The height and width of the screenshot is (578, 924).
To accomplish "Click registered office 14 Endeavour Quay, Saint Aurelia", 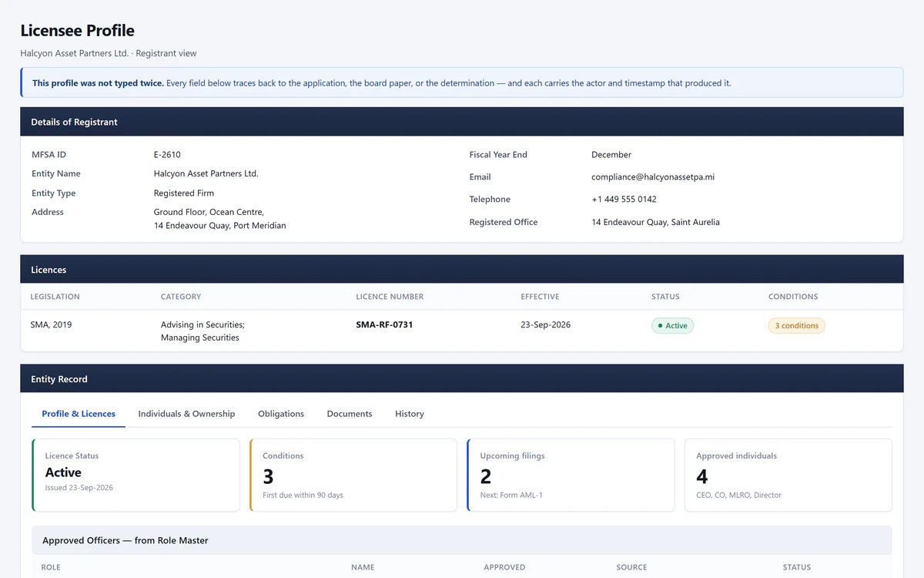I will pos(655,222).
